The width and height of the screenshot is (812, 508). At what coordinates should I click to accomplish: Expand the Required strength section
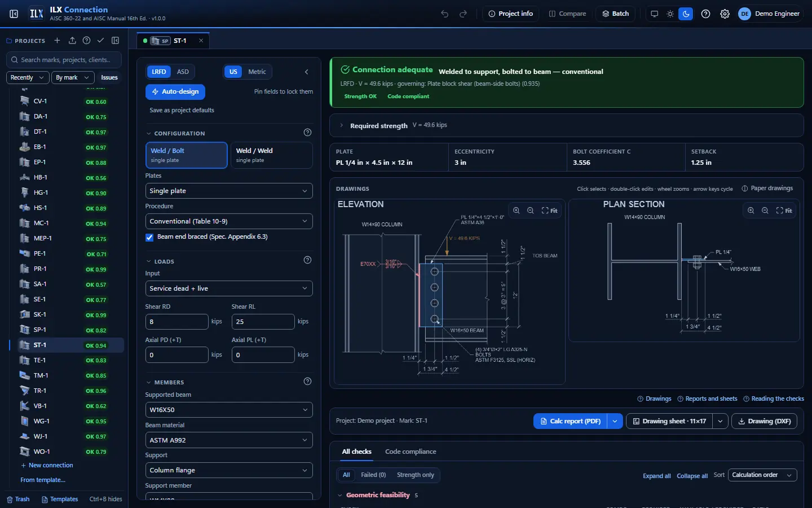(566, 125)
